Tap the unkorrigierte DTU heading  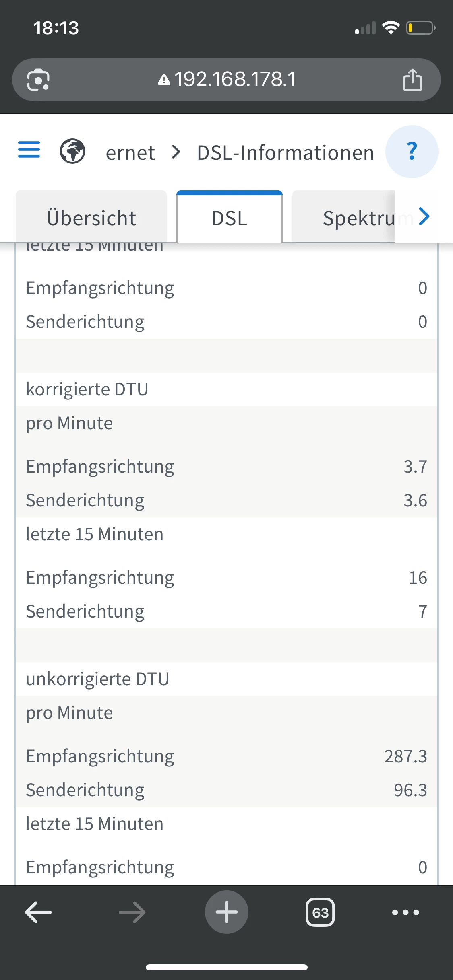(97, 679)
